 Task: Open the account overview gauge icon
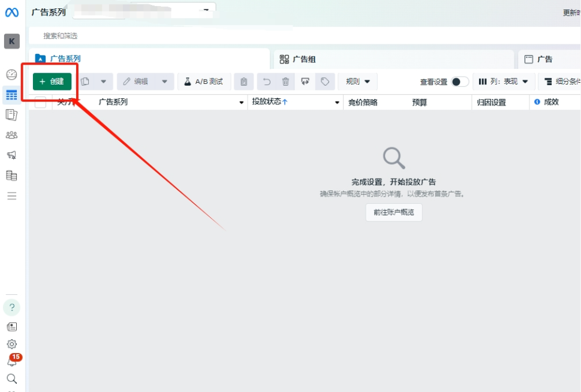tap(11, 74)
